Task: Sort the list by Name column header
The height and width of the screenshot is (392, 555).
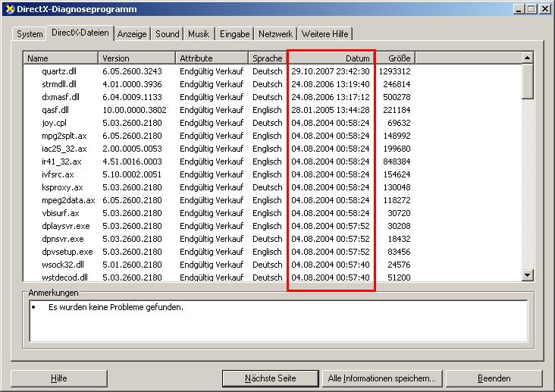Action: pos(61,58)
